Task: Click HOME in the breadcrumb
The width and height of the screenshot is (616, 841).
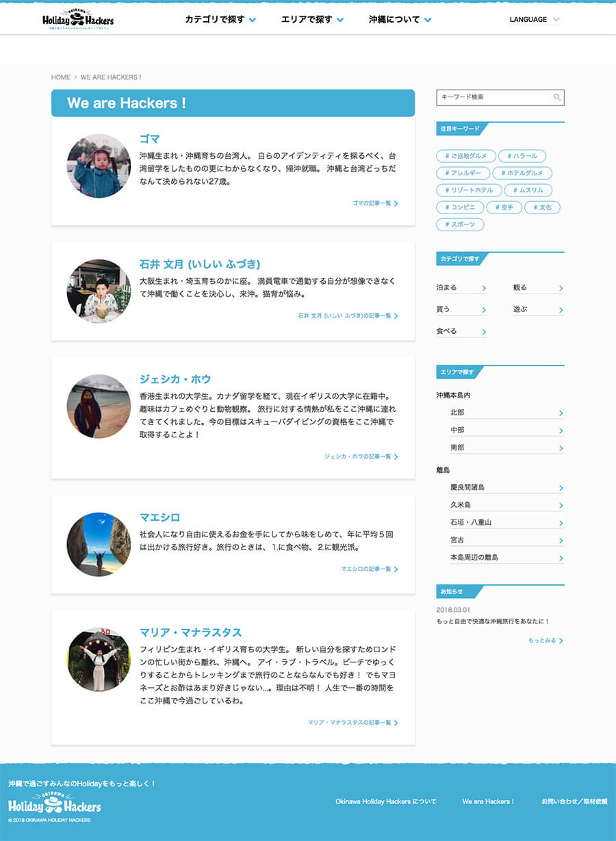Action: tap(60, 77)
